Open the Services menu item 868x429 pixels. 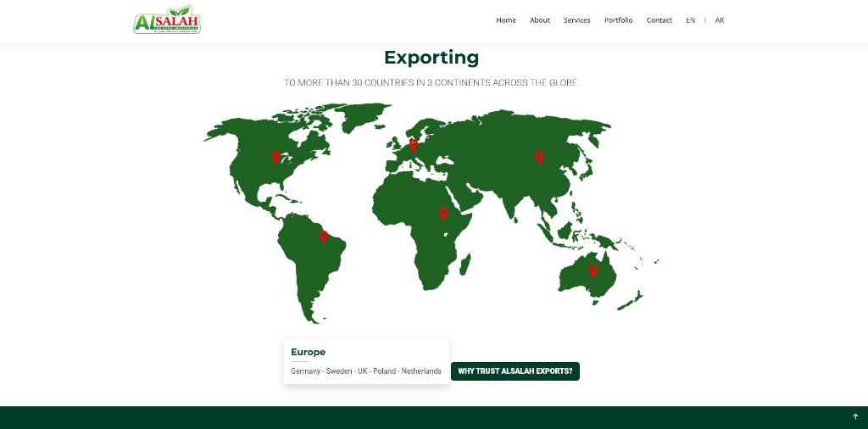pos(576,20)
